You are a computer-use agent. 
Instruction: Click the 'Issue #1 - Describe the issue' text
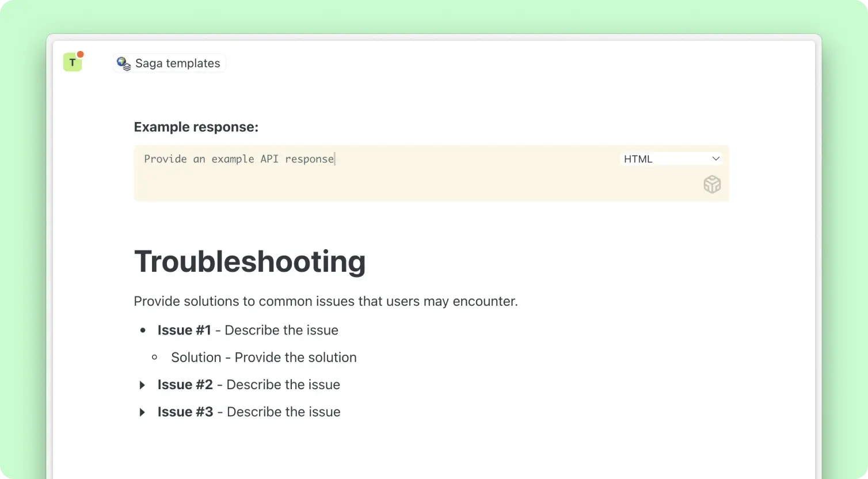pos(248,330)
